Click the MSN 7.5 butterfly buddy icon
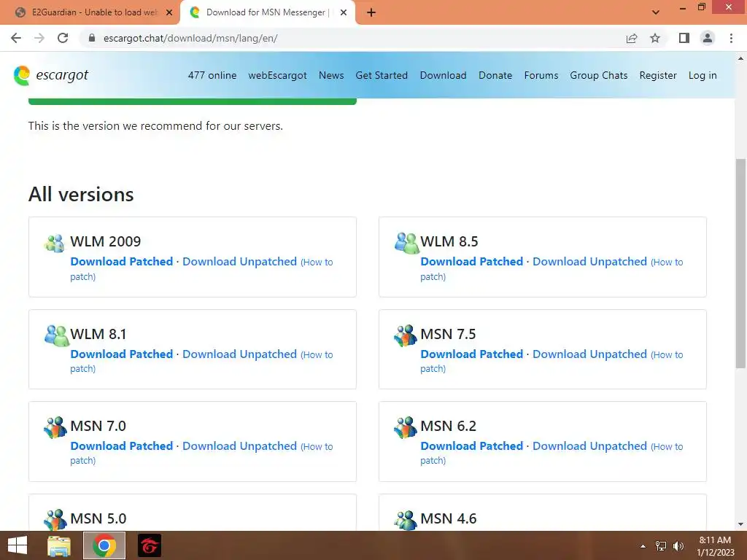 coord(406,335)
